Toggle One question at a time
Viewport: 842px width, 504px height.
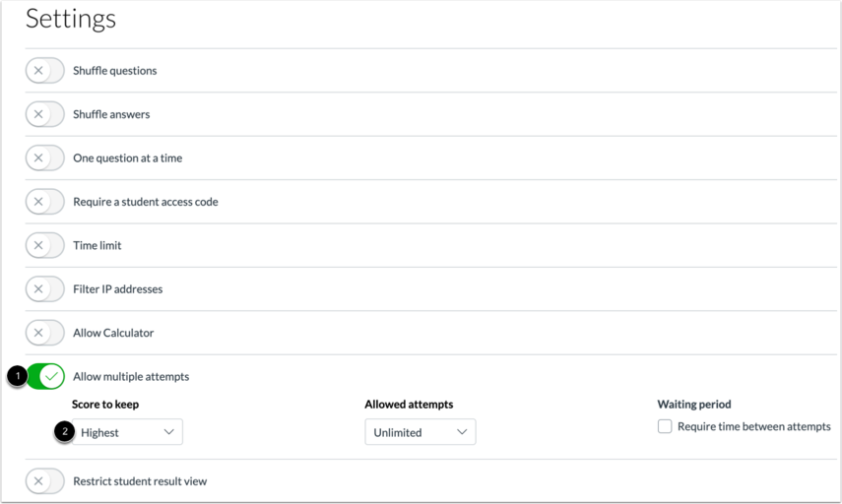click(45, 157)
